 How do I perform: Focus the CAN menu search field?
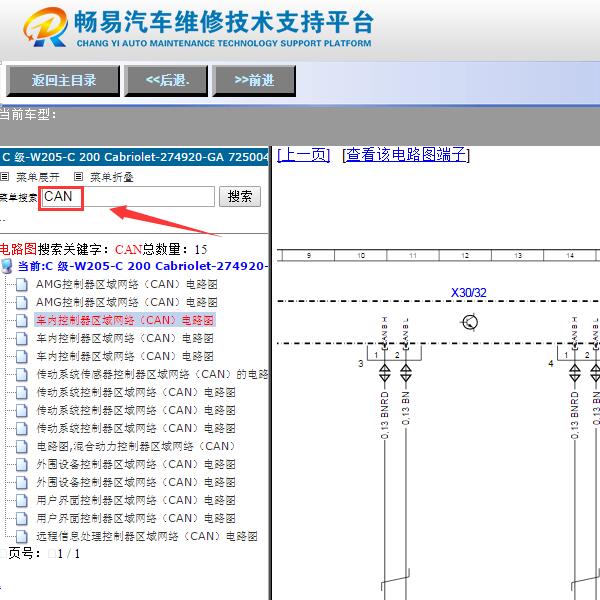(128, 197)
